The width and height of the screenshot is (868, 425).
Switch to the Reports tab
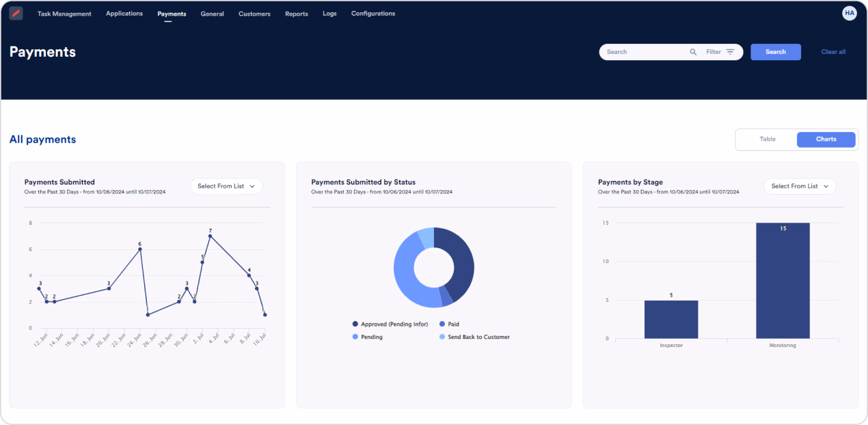(296, 13)
